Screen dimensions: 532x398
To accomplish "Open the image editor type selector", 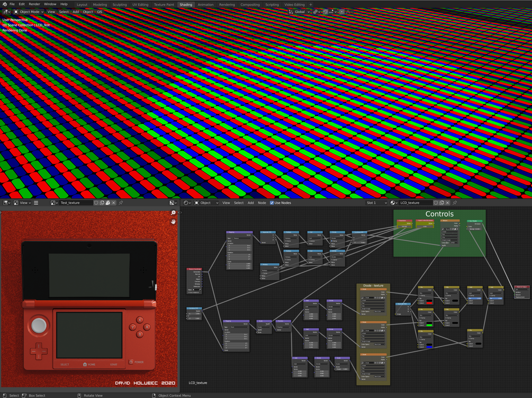I will coord(7,203).
